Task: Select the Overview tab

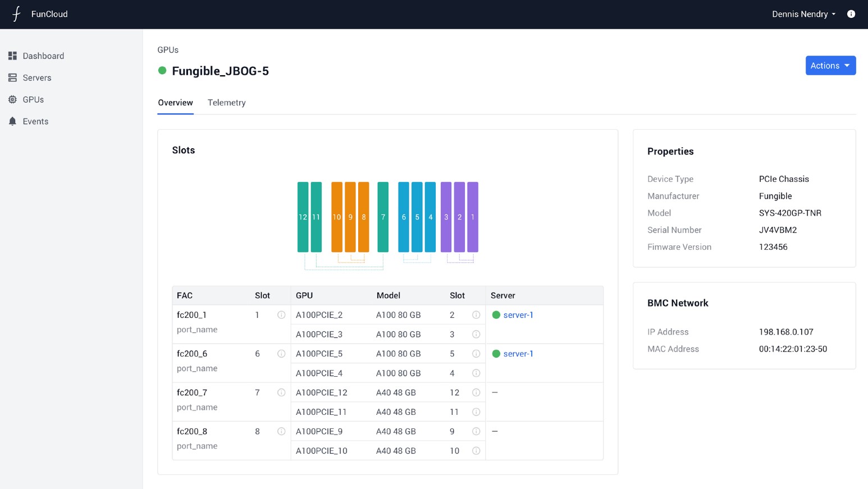Action: (175, 103)
